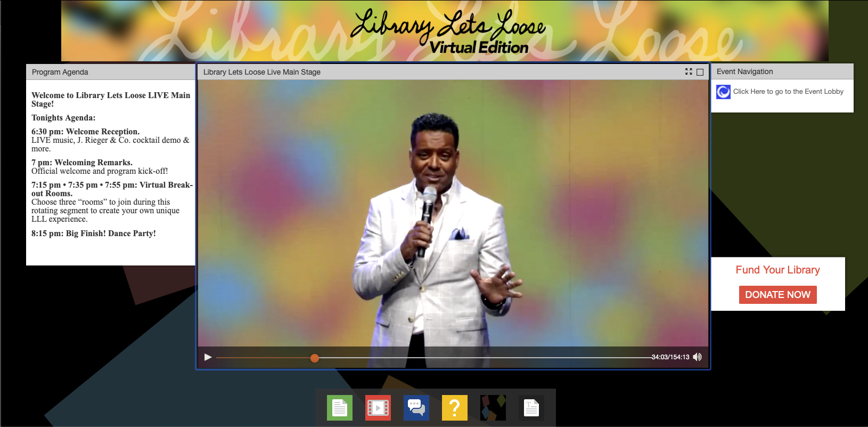Open the red video filmstrip icon
The height and width of the screenshot is (427, 868).
378,408
